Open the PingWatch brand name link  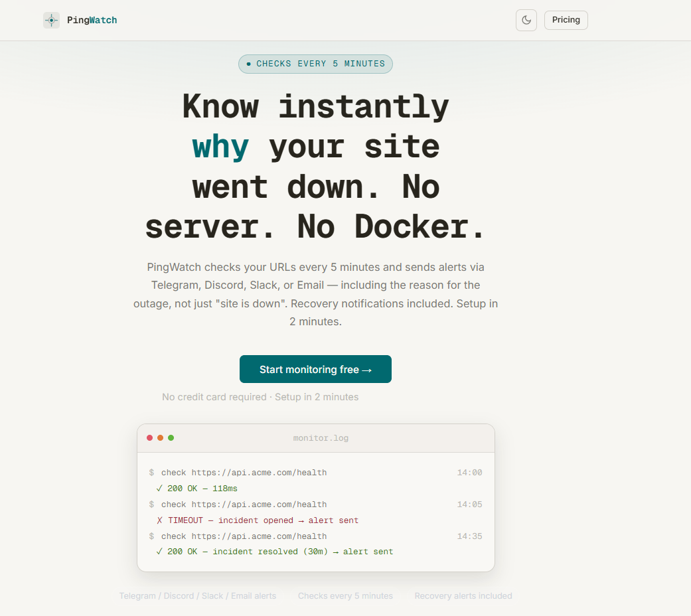coord(92,21)
